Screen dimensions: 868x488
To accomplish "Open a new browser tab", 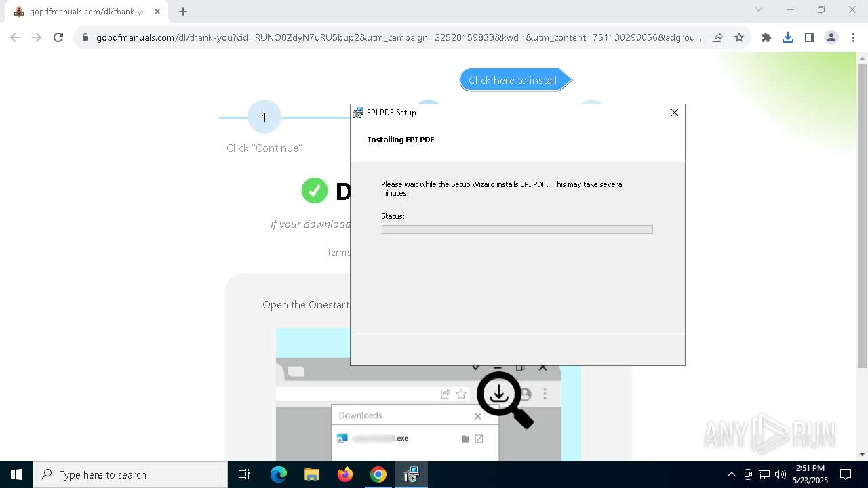I will pos(183,12).
